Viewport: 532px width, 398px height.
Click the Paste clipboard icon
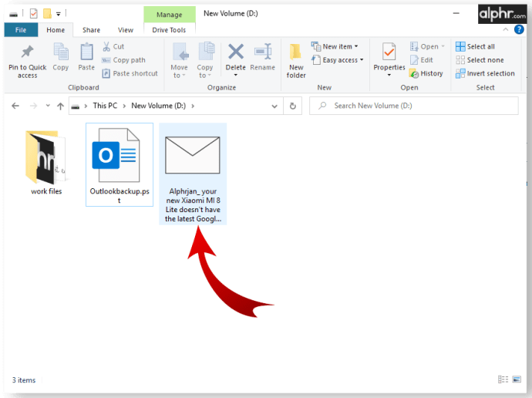(x=86, y=52)
